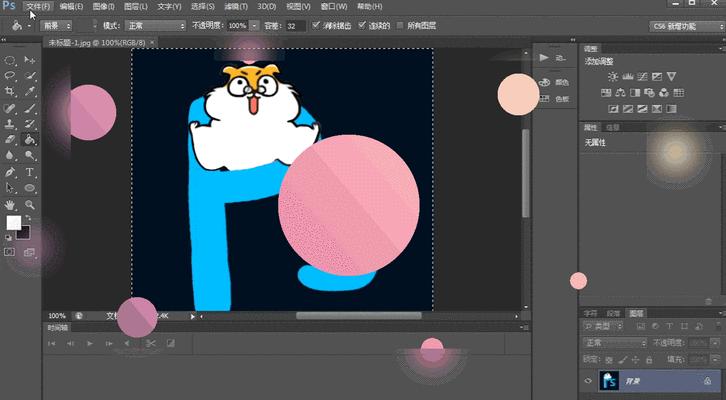The height and width of the screenshot is (400, 726).
Task: Toggle the contiguous checkbox
Action: tap(362, 25)
